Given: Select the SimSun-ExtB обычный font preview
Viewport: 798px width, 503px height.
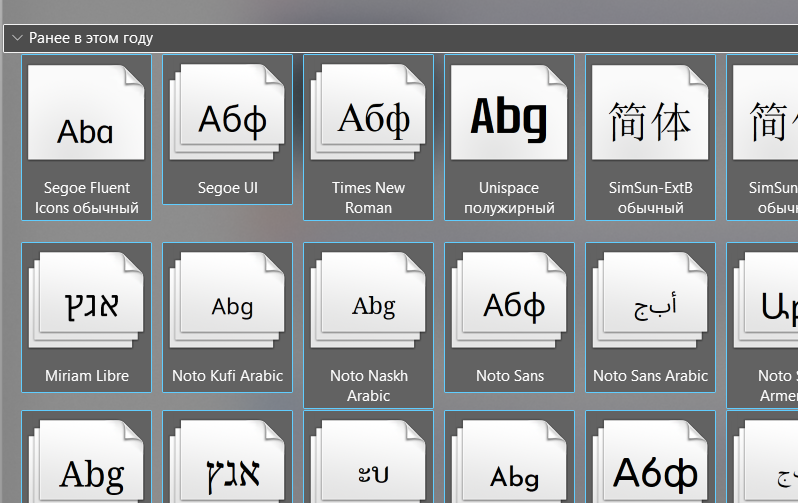Looking at the screenshot, I should [x=650, y=113].
